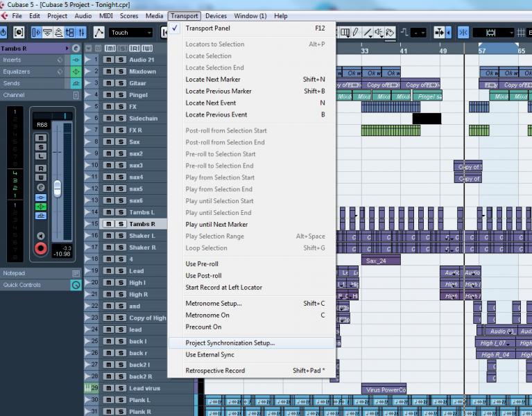
Task: Click the Sends state icon in Inspector
Action: point(76,83)
